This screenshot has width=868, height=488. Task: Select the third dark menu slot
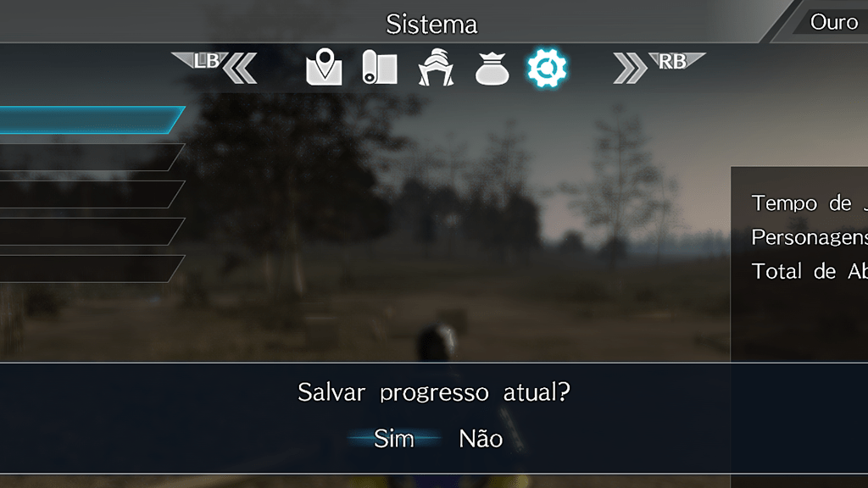(x=92, y=194)
